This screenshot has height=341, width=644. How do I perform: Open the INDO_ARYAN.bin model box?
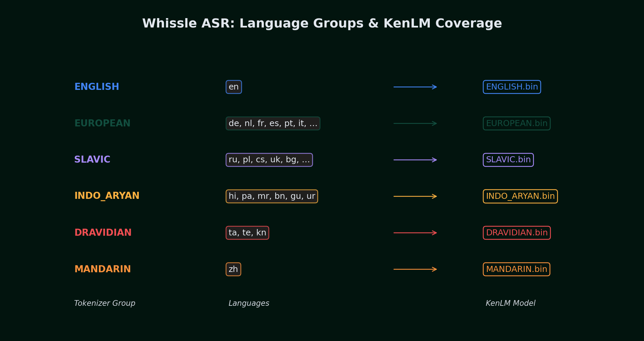tap(520, 196)
